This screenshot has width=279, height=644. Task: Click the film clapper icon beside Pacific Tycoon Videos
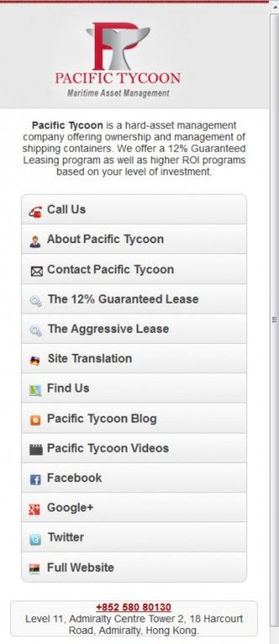coord(36,450)
